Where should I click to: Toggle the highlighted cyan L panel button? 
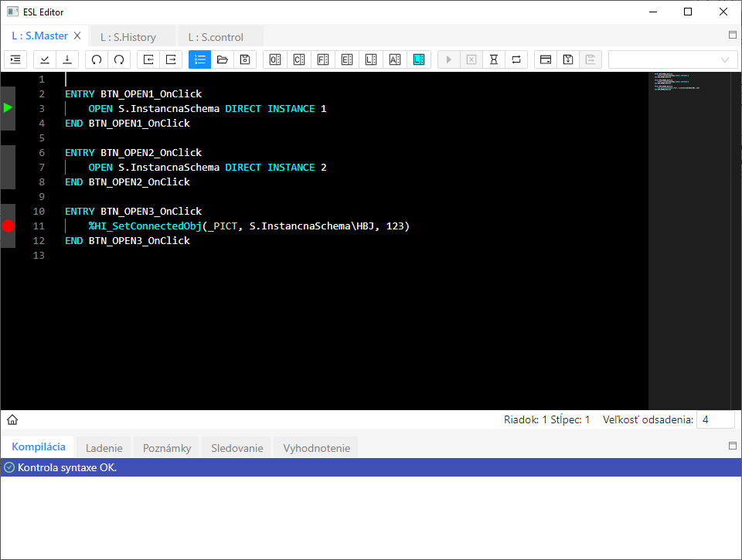tap(418, 59)
